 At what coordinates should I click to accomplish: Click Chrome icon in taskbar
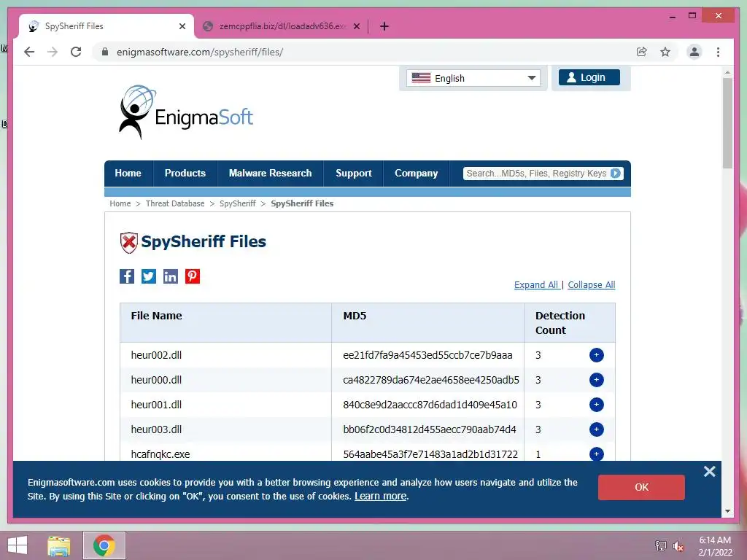pos(104,545)
